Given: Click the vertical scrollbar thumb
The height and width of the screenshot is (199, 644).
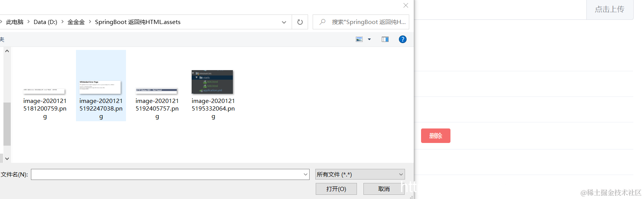Looking at the screenshot, I should pyautogui.click(x=7, y=124).
